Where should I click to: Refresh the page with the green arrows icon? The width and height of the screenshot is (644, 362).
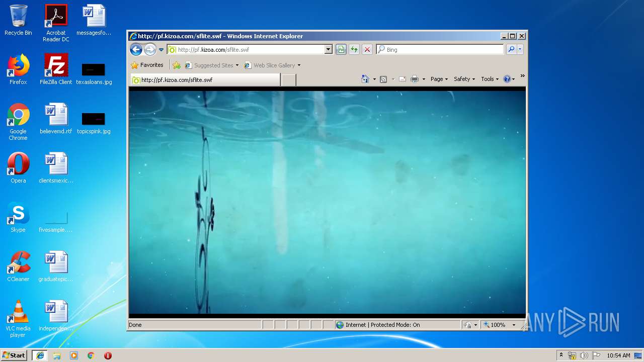(x=354, y=49)
